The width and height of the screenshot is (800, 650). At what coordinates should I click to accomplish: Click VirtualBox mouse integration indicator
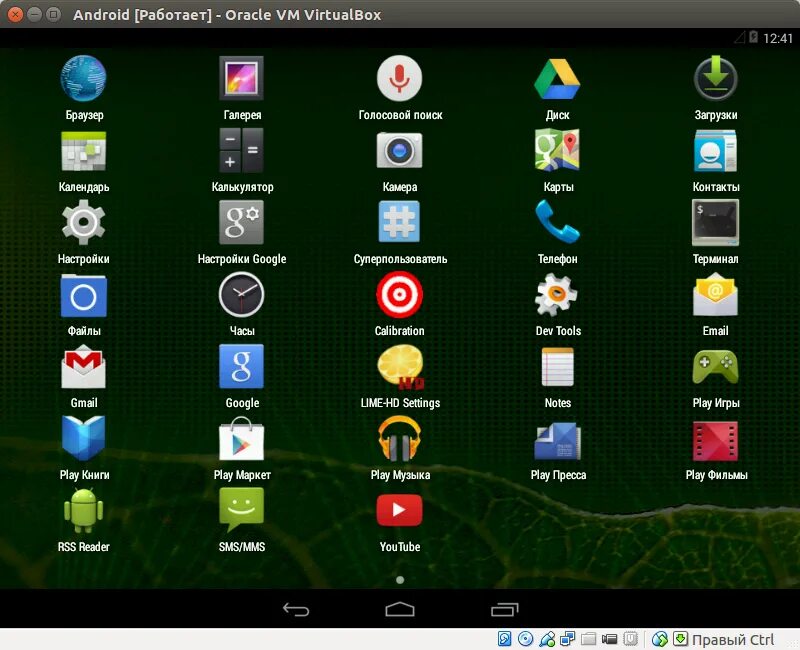click(x=660, y=639)
